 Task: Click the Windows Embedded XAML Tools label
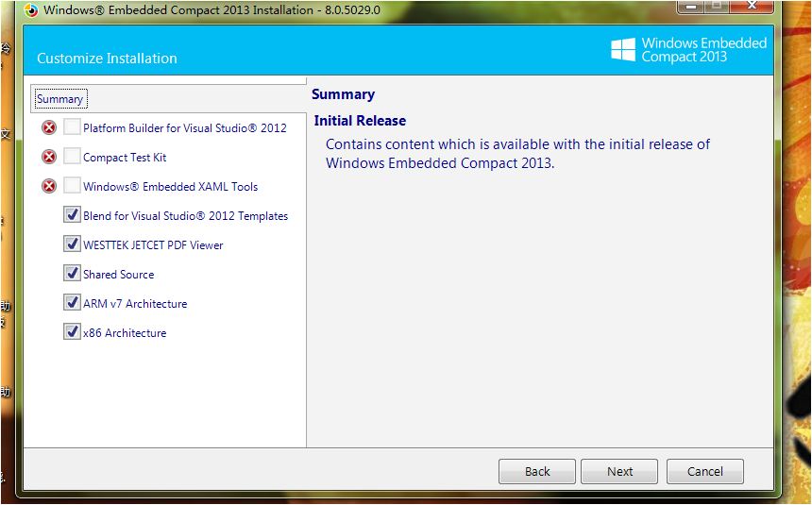tap(170, 187)
